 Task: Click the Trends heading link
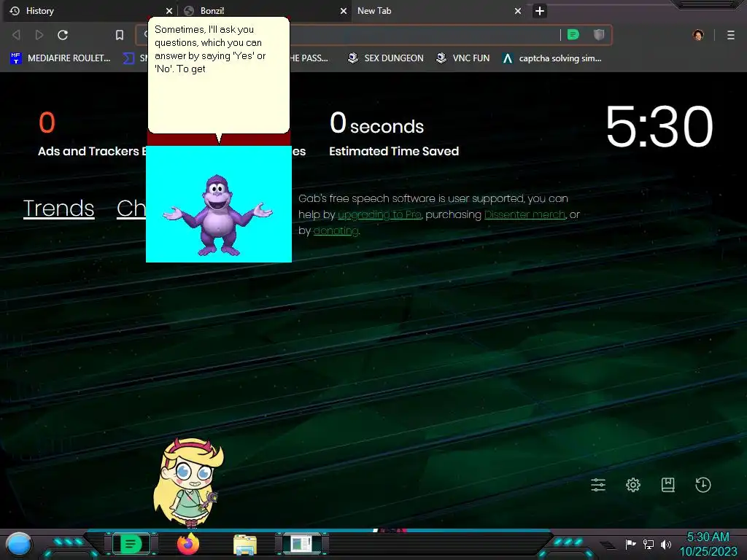point(58,208)
